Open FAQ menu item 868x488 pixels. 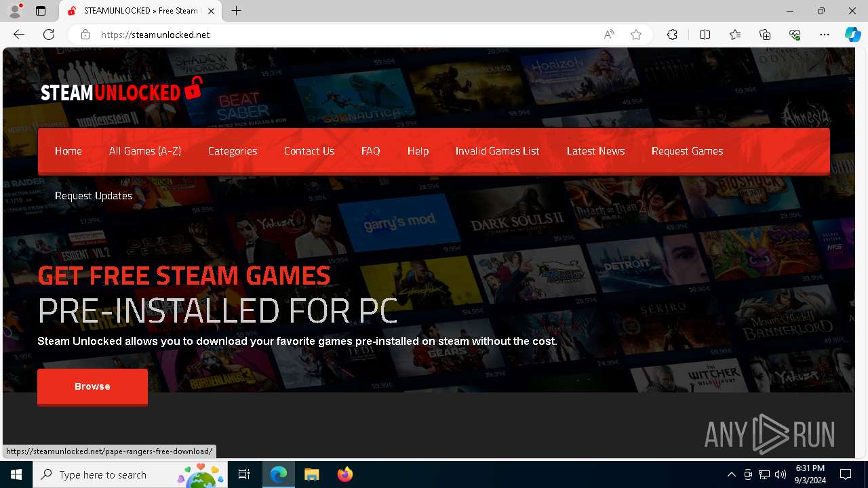pos(371,151)
